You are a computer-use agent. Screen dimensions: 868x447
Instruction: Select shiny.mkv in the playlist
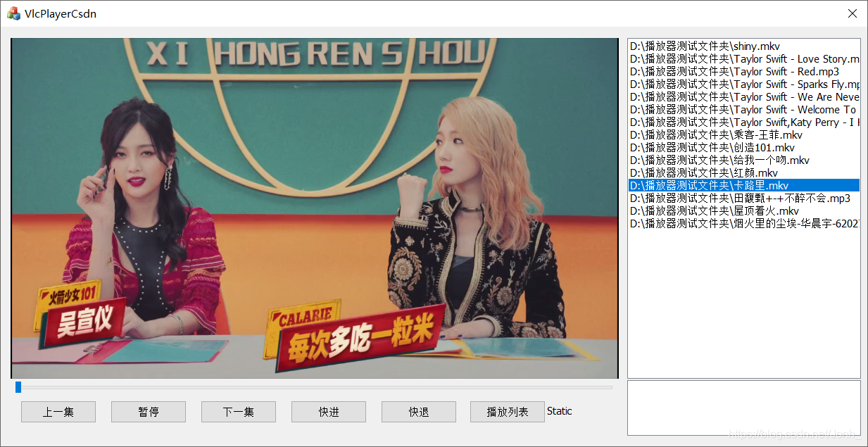tap(744, 46)
